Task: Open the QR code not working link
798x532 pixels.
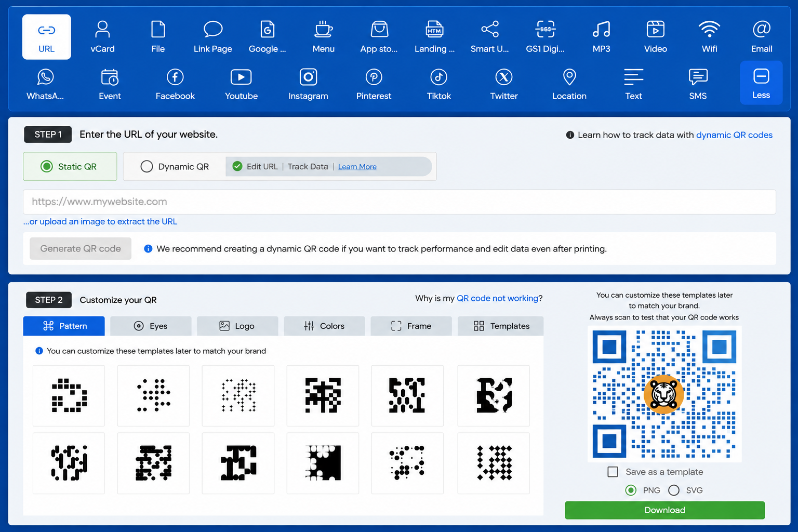Action: (497, 298)
